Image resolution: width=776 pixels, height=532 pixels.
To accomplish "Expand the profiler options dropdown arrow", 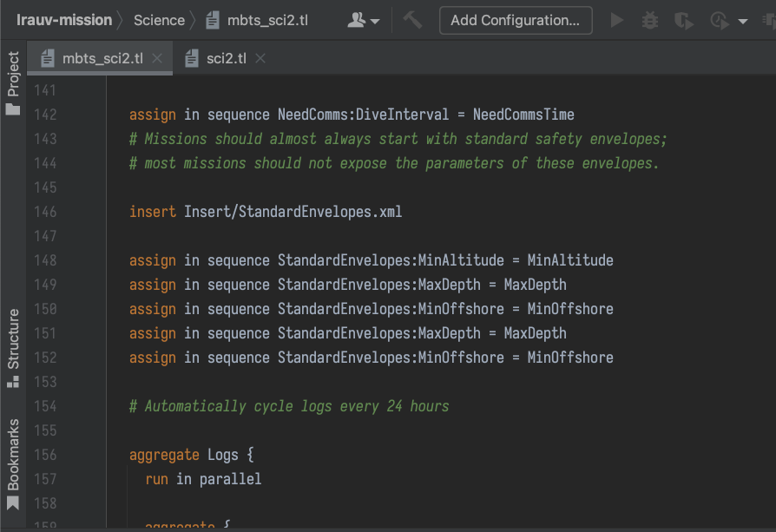I will (x=743, y=21).
